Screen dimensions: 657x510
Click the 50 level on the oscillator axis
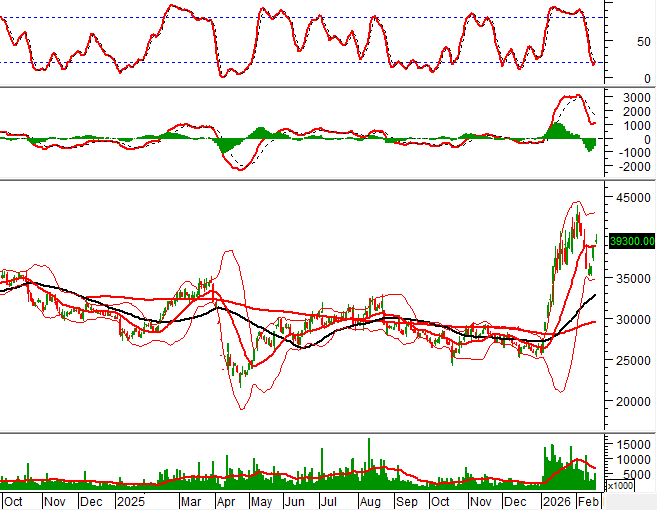(x=628, y=42)
